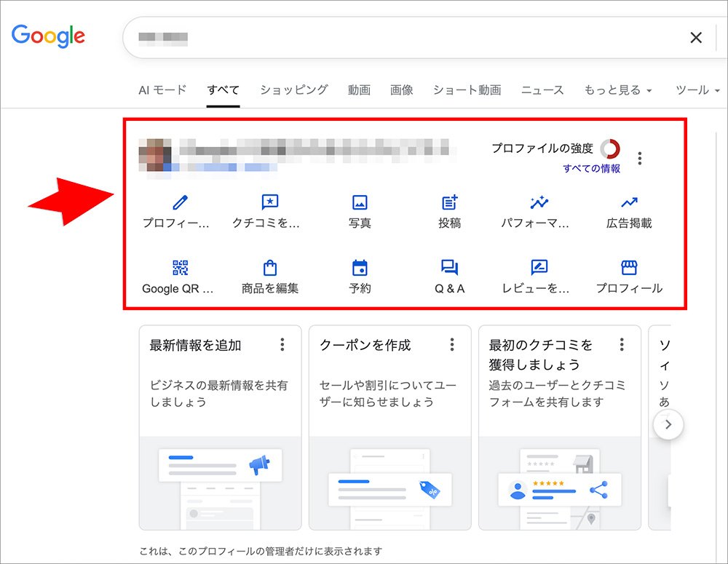Open the 動画 tab
The width and height of the screenshot is (728, 564).
(x=359, y=90)
